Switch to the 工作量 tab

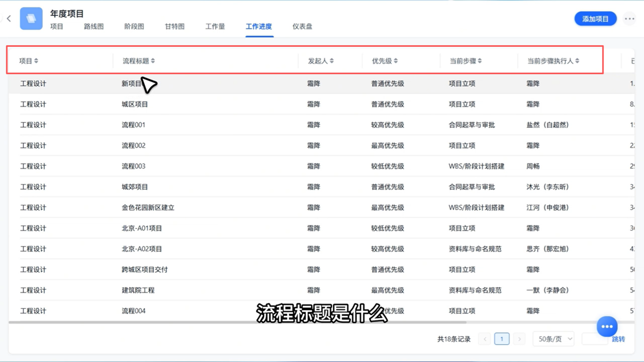(215, 26)
